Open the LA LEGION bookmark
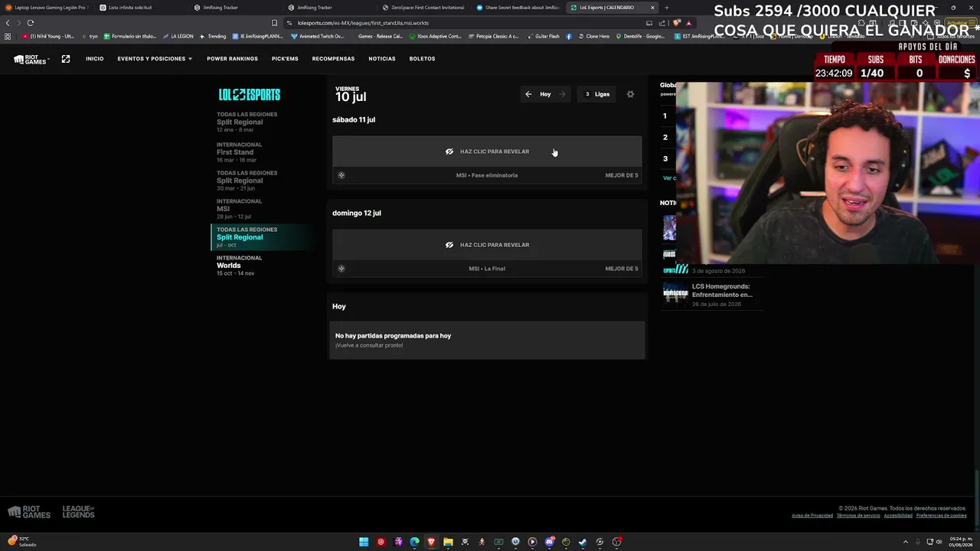Screen dimensions: 980x551 178,36
